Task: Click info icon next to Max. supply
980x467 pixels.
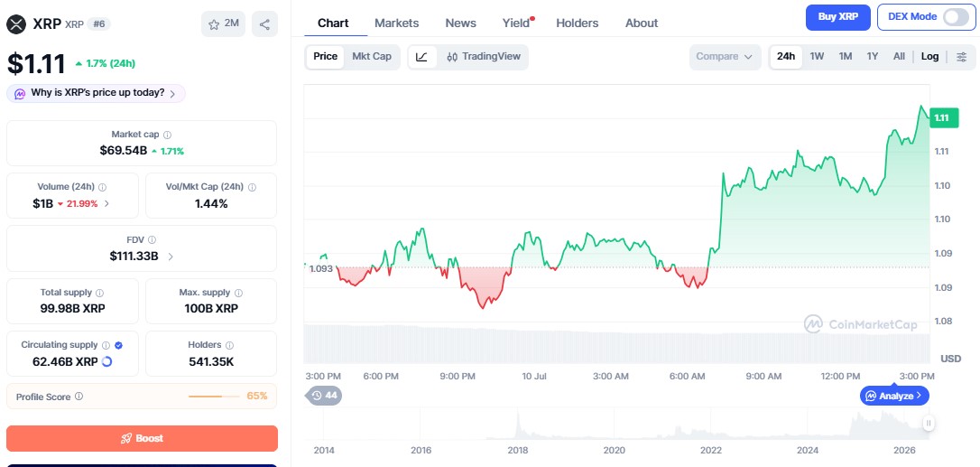Action: pyautogui.click(x=239, y=293)
